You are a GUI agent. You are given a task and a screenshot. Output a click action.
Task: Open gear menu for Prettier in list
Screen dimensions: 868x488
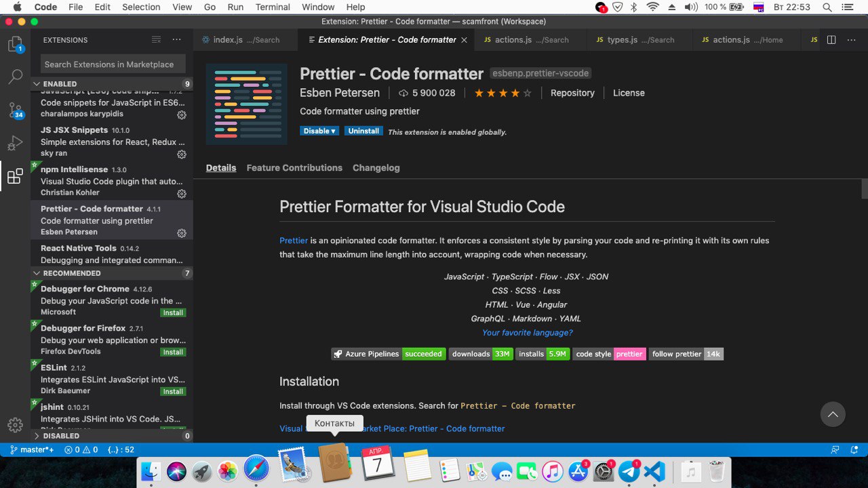click(x=182, y=233)
